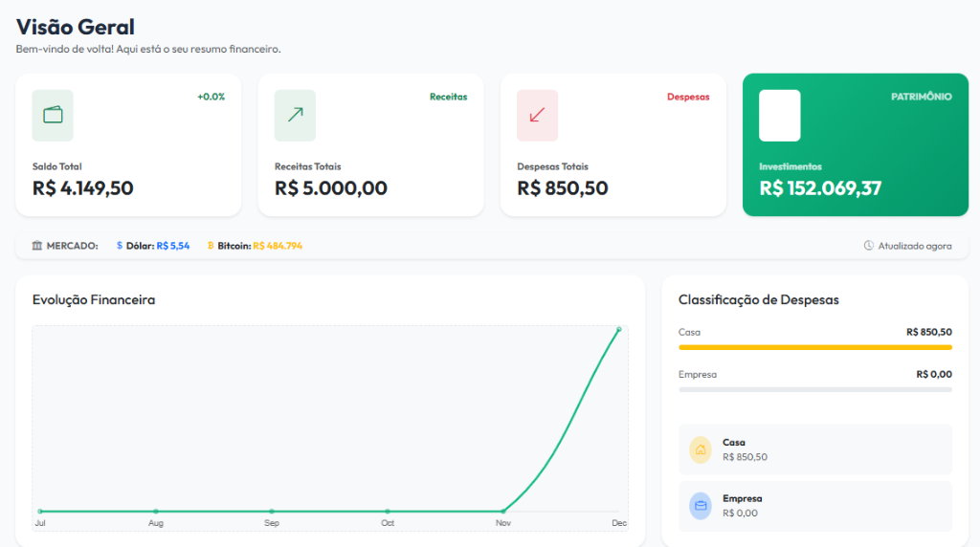The width and height of the screenshot is (980, 547).
Task: Open the Investimentos green card
Action: pyautogui.click(x=856, y=144)
